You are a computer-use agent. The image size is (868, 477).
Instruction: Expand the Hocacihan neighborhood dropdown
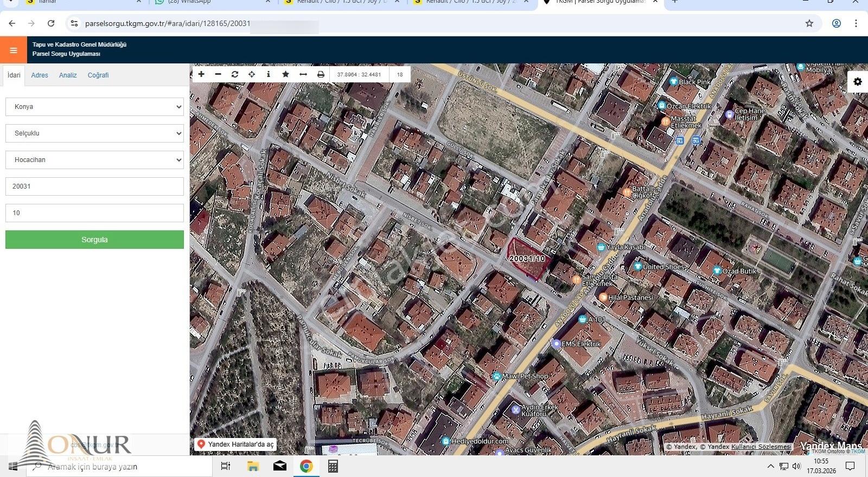(94, 160)
